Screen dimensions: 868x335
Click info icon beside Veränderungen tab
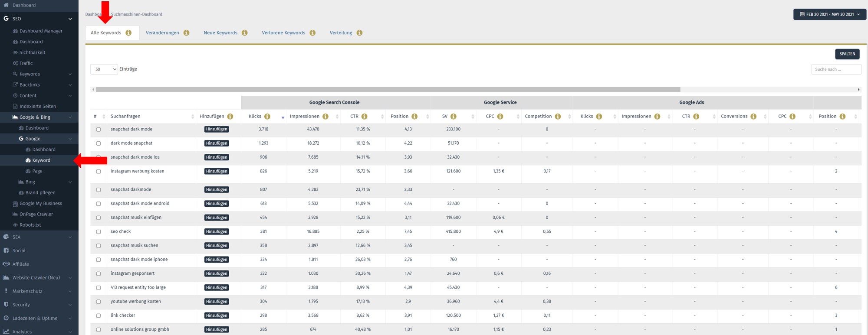[x=186, y=33]
